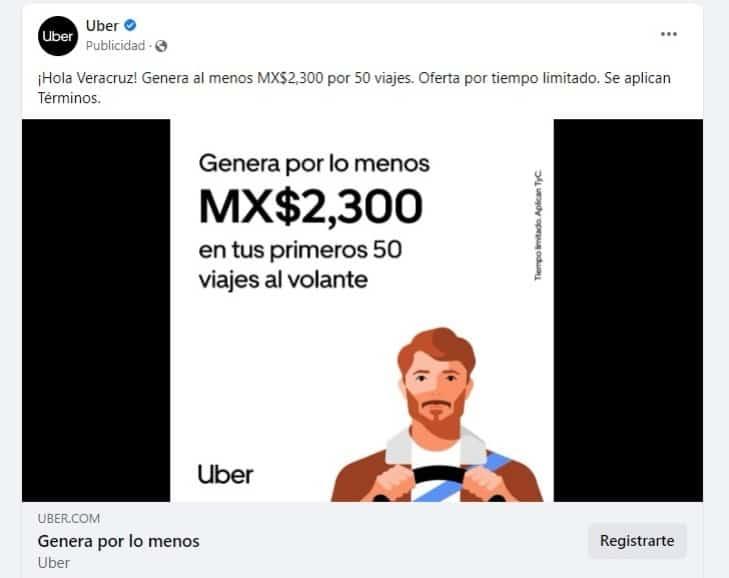Click the round Uber profile avatar

(58, 36)
